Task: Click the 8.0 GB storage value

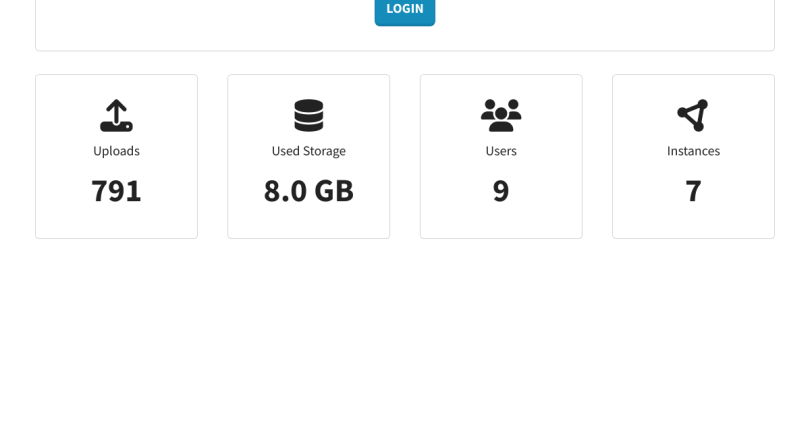Action: pyautogui.click(x=308, y=190)
